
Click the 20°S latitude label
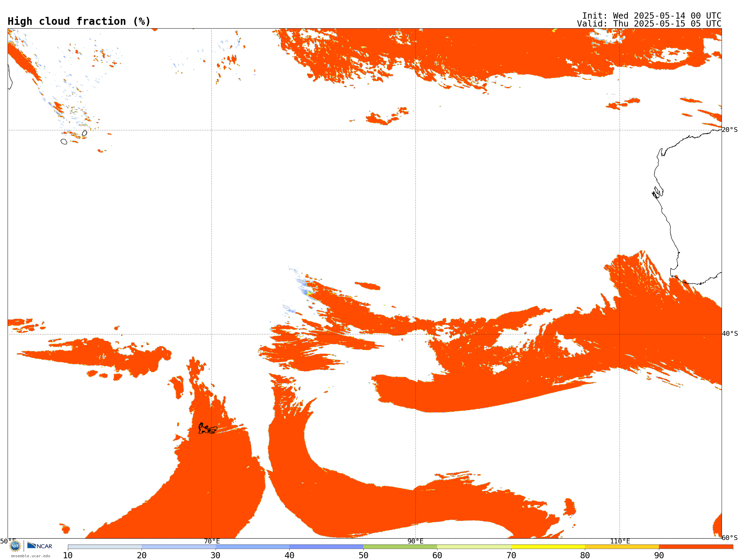[730, 130]
